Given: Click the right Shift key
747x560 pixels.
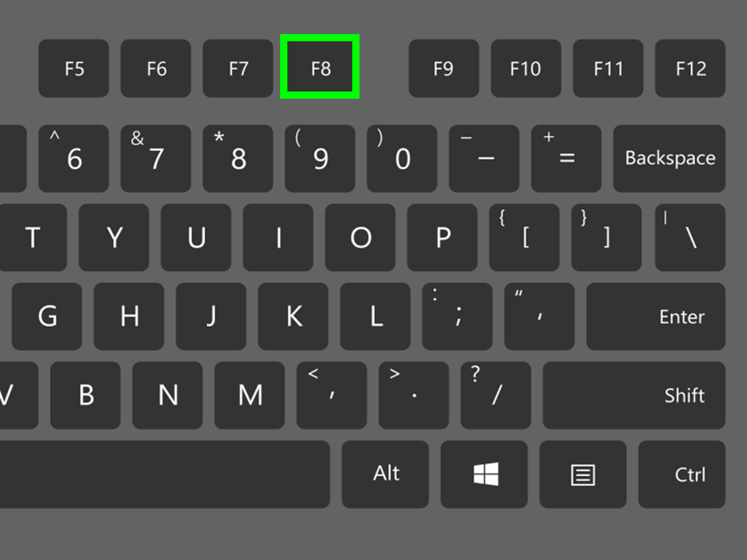Looking at the screenshot, I should tap(634, 395).
